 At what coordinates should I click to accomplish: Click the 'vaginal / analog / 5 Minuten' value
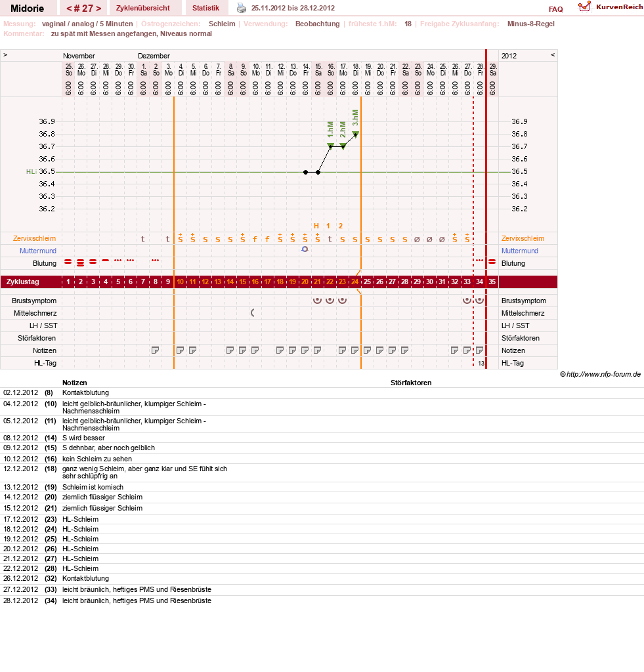coord(87,24)
